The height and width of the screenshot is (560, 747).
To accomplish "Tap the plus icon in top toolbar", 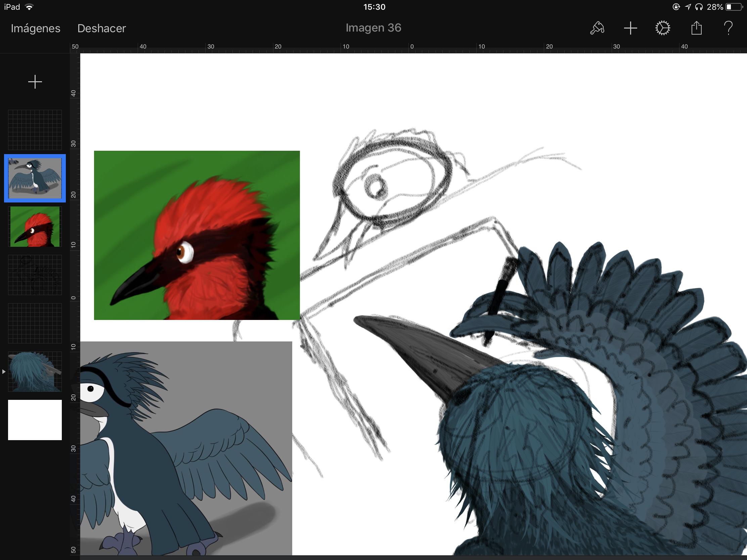I will (x=630, y=28).
